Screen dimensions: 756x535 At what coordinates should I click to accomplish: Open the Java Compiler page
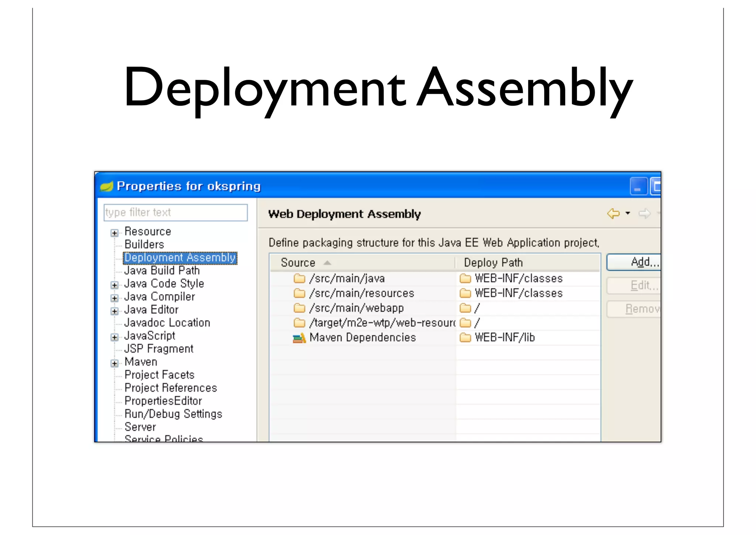(159, 296)
